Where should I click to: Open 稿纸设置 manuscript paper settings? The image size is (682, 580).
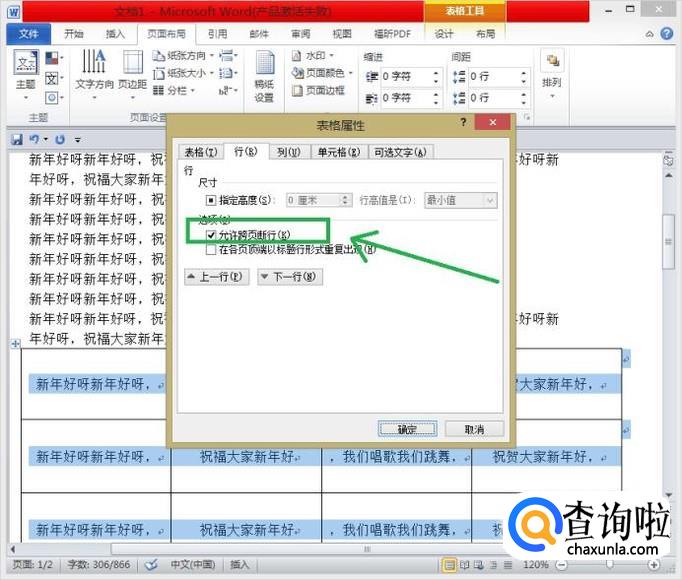click(264, 77)
